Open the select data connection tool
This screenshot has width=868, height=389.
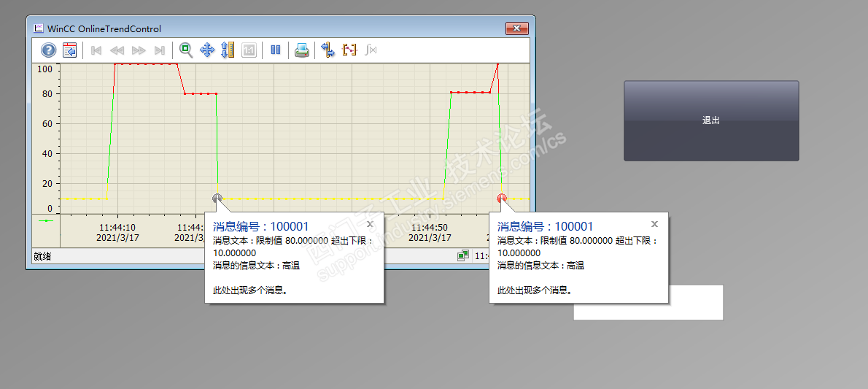328,50
